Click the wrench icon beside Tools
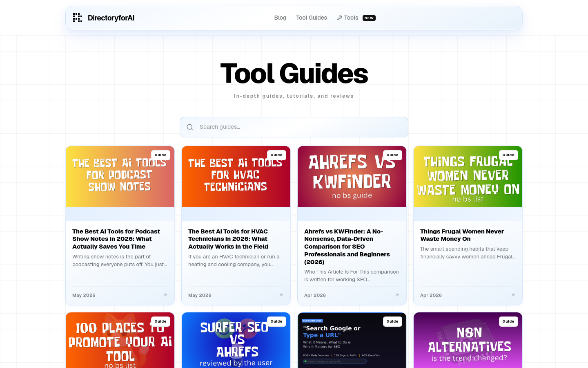This screenshot has height=368, width=588. pyautogui.click(x=339, y=18)
